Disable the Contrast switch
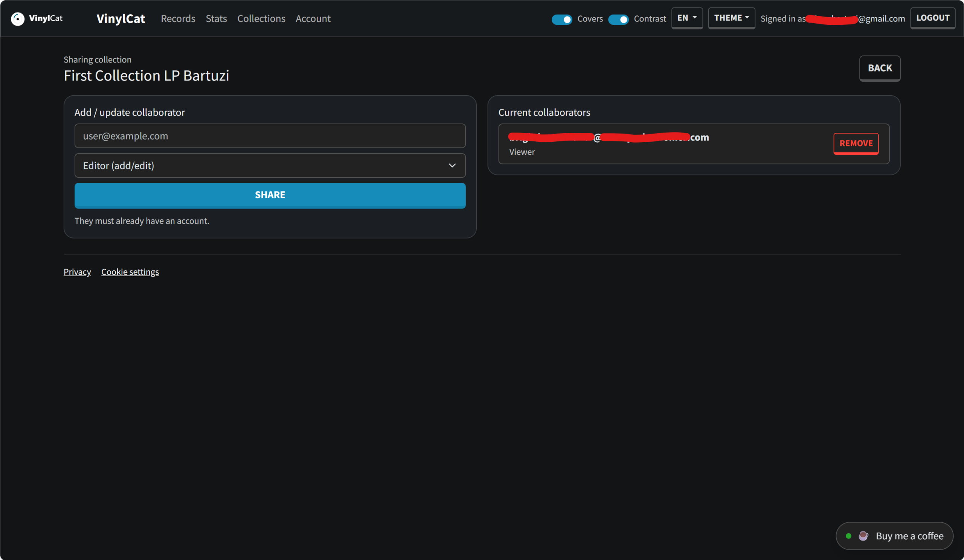The width and height of the screenshot is (964, 560). (x=618, y=19)
